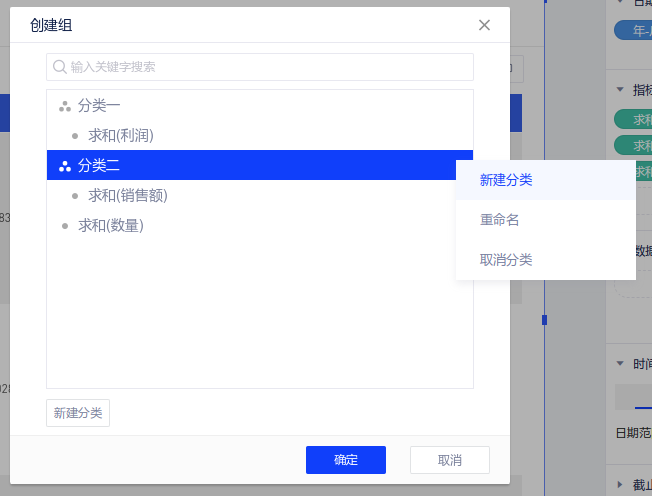Select 求和(利润) in the list
This screenshot has width=652, height=496.
pos(120,135)
